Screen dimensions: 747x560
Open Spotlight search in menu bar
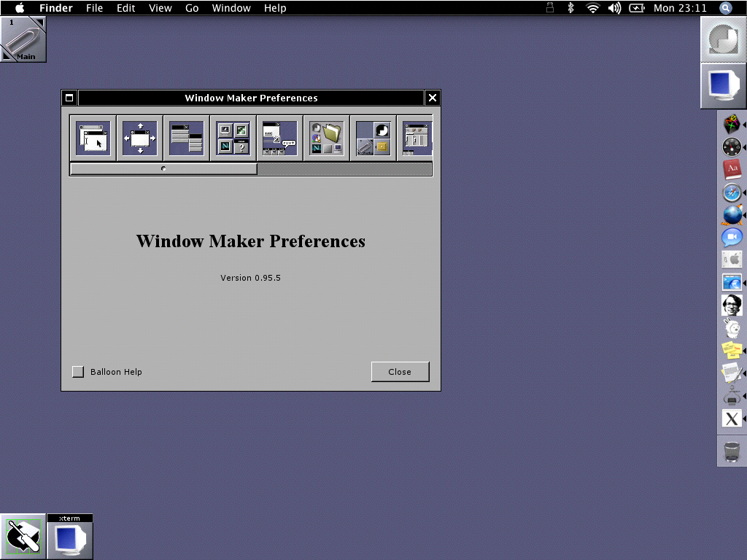(726, 8)
